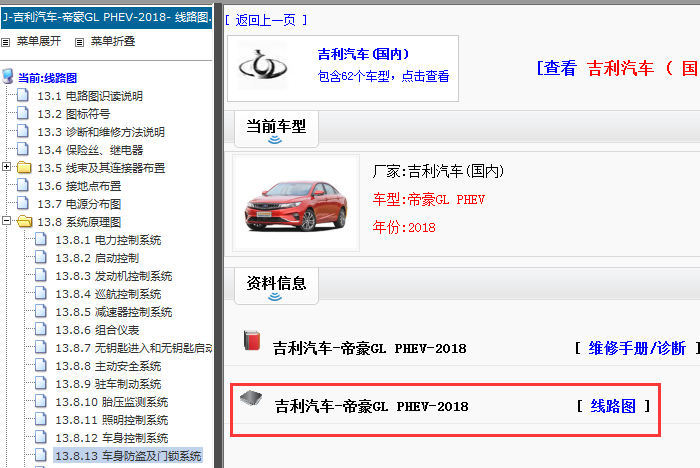The image size is (700, 468).
Task: Click the panel title J-吉利汽车-帝豪GL PHEV-2018- 线路图
Action: click(x=106, y=17)
